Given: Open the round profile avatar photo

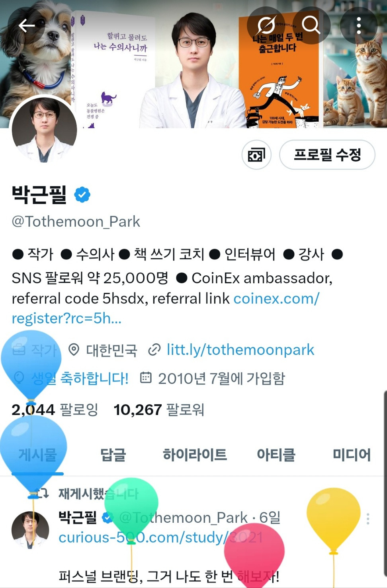Looking at the screenshot, I should click(44, 129).
